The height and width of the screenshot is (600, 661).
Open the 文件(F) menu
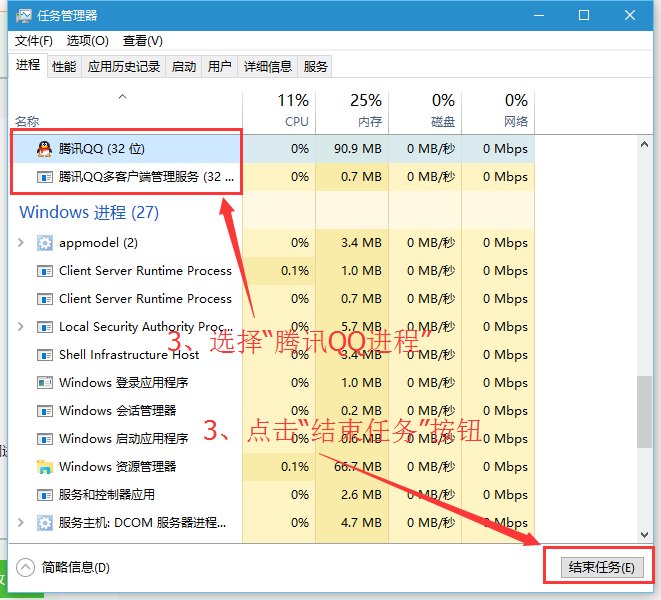34,41
